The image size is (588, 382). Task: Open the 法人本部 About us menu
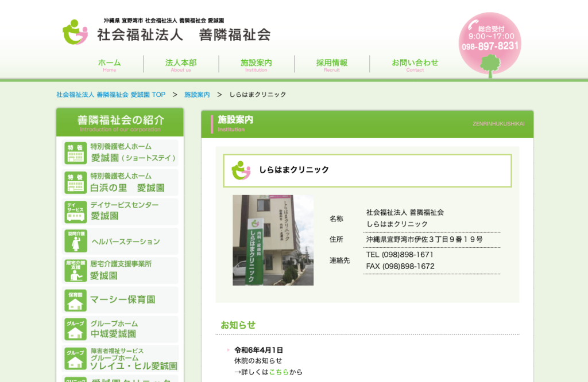point(181,65)
